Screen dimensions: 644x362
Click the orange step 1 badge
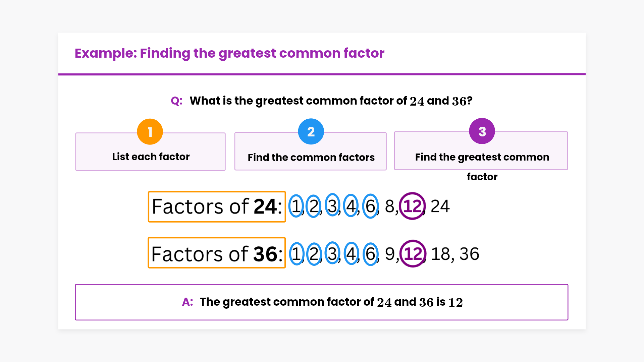pyautogui.click(x=150, y=132)
